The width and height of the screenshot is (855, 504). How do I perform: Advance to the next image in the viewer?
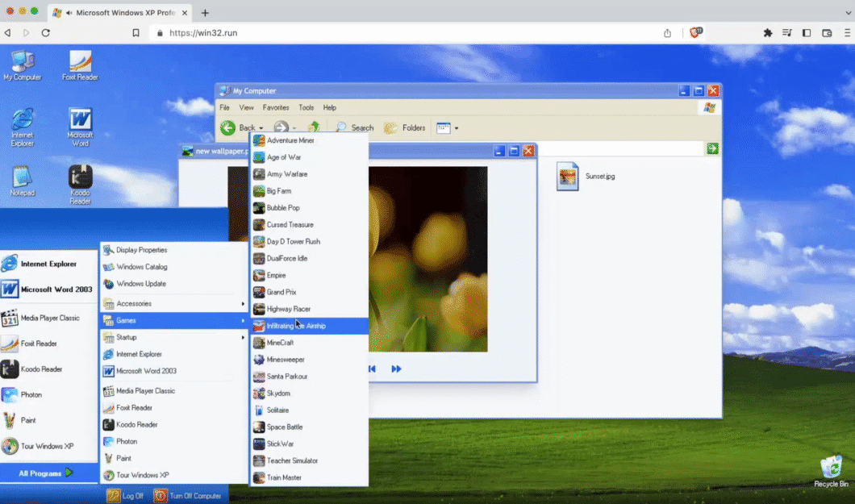tap(397, 369)
